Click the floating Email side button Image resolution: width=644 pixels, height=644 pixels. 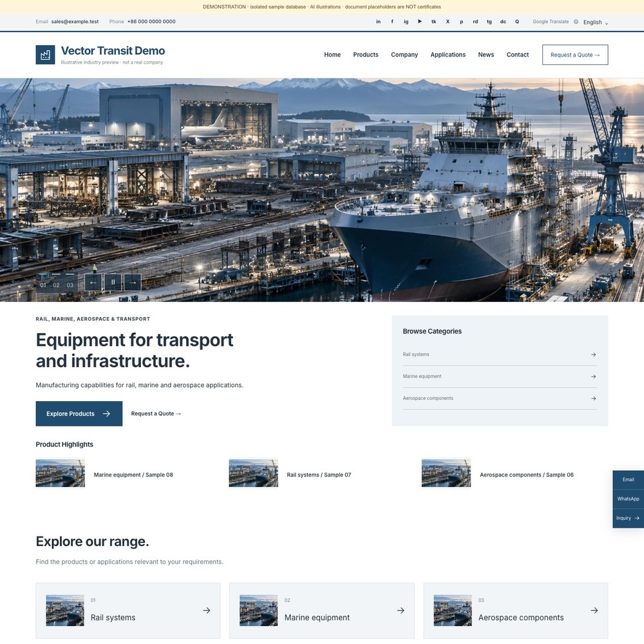(x=628, y=480)
